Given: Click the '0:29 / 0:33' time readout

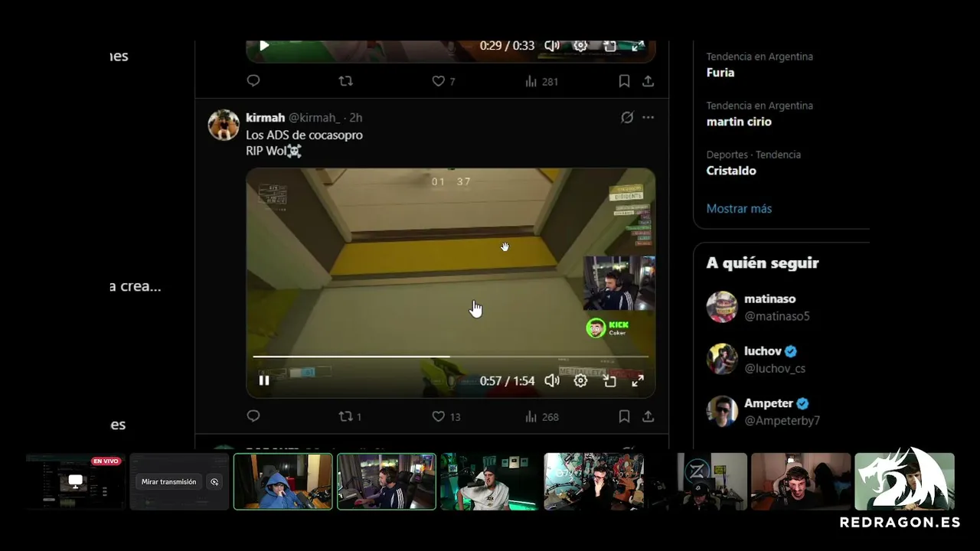Looking at the screenshot, I should 507,46.
